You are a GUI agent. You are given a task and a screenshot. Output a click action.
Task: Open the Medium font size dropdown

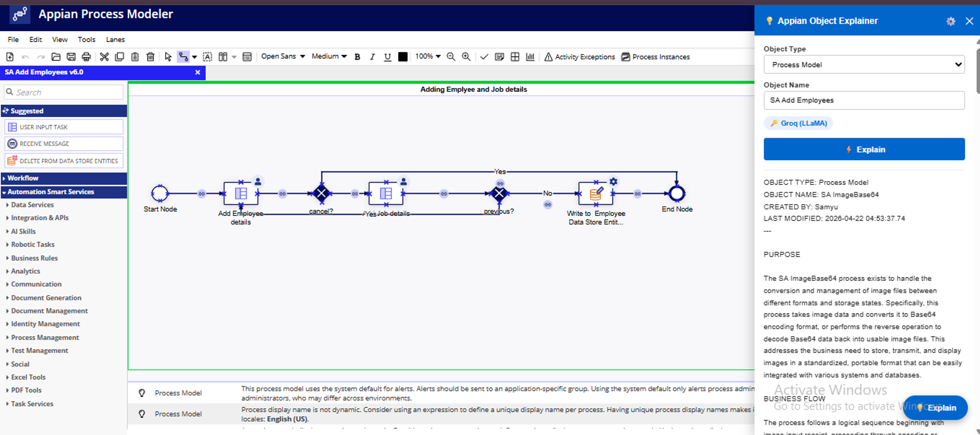point(329,56)
